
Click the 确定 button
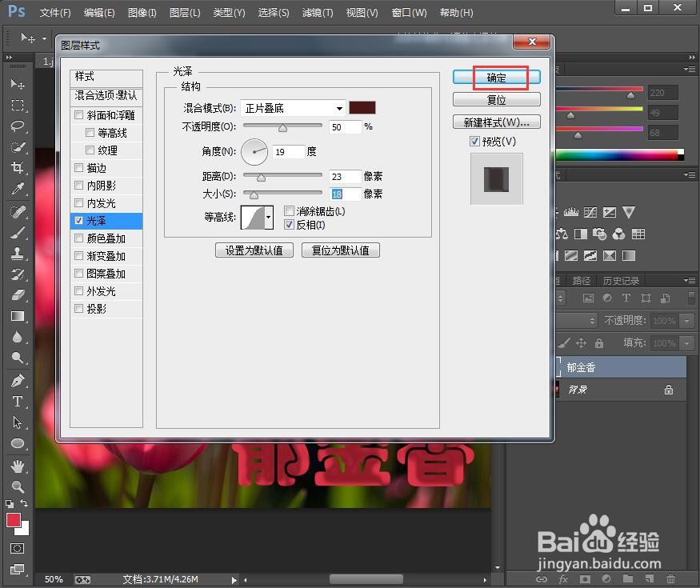(x=497, y=78)
